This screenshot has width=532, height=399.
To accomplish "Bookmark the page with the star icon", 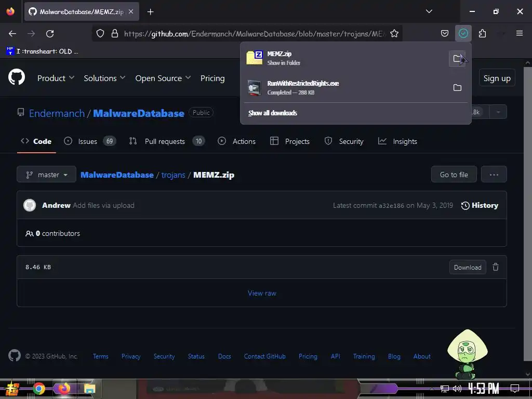I will (x=394, y=34).
